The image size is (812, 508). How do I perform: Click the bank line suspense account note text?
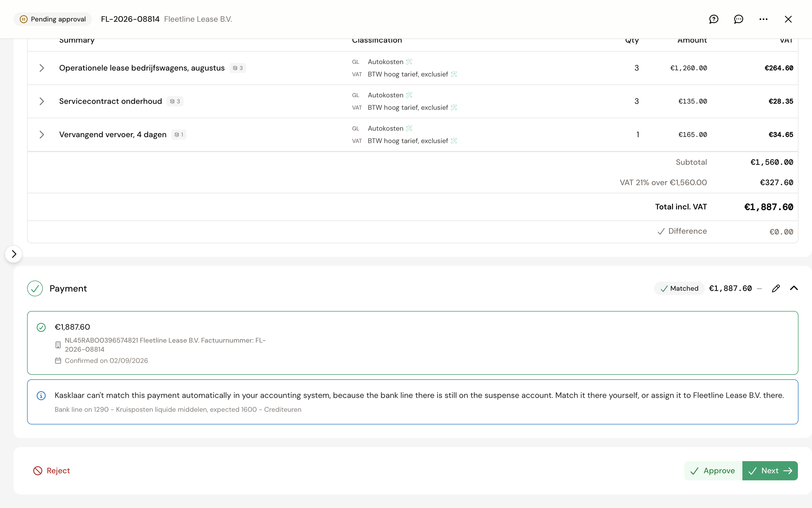tap(178, 410)
